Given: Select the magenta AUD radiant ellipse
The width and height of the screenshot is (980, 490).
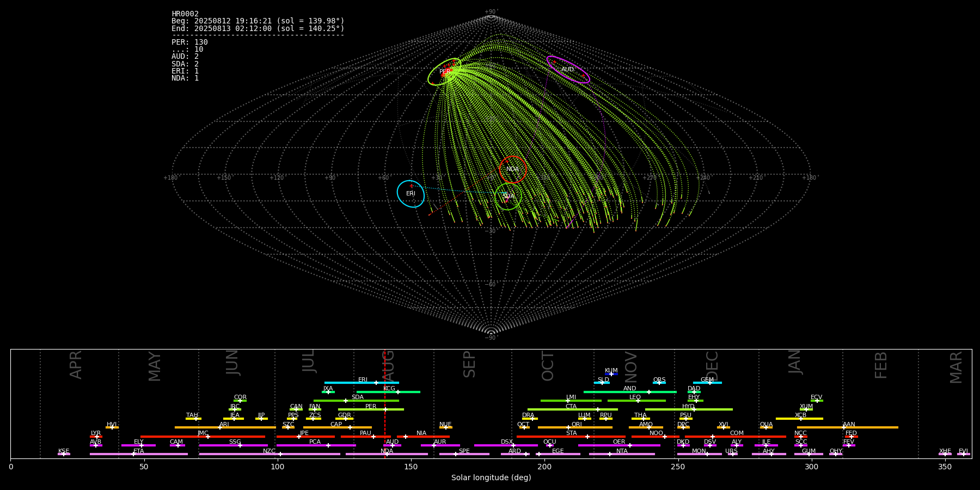Looking at the screenshot, I should click(568, 69).
